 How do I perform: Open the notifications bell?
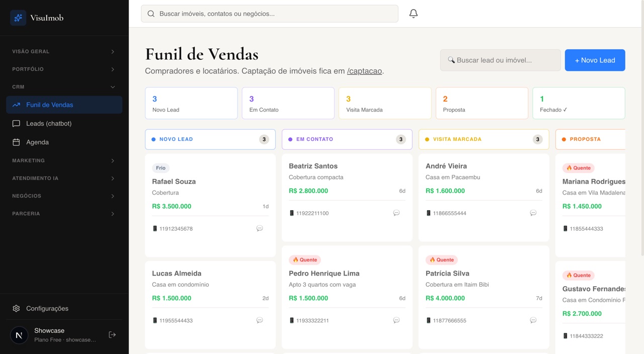(x=413, y=14)
